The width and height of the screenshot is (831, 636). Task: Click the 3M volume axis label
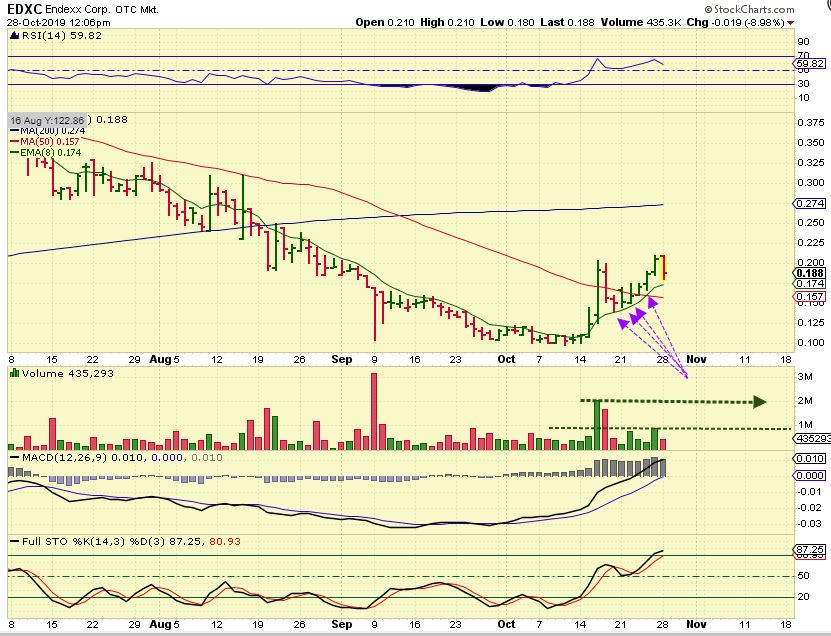click(x=805, y=377)
